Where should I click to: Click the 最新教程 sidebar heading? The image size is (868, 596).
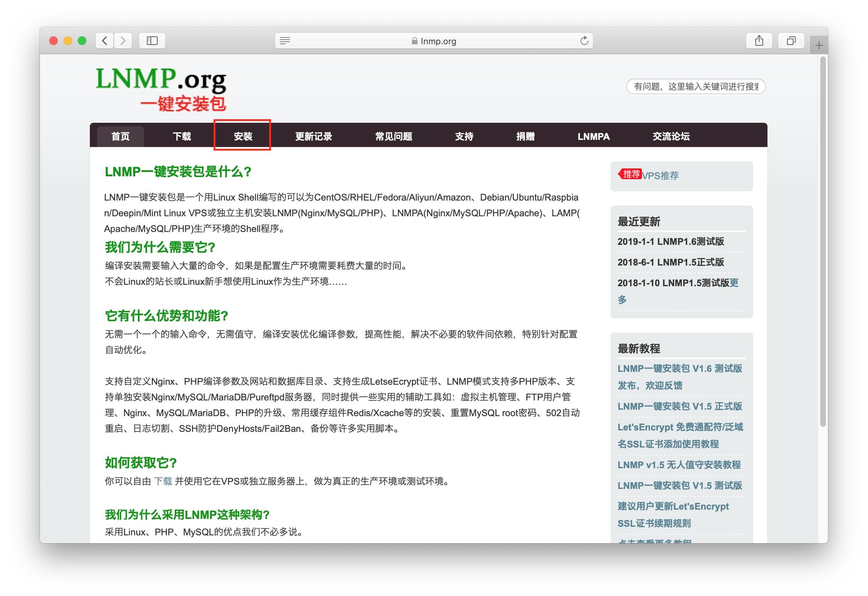[639, 349]
